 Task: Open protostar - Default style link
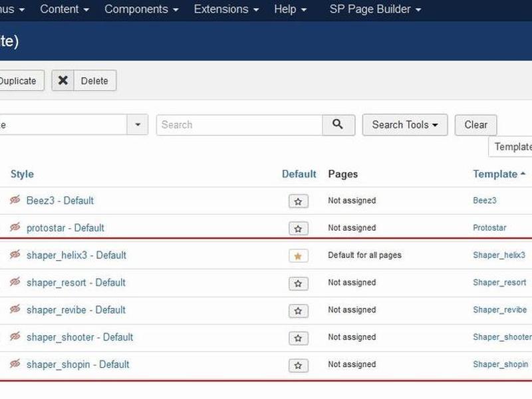click(65, 227)
